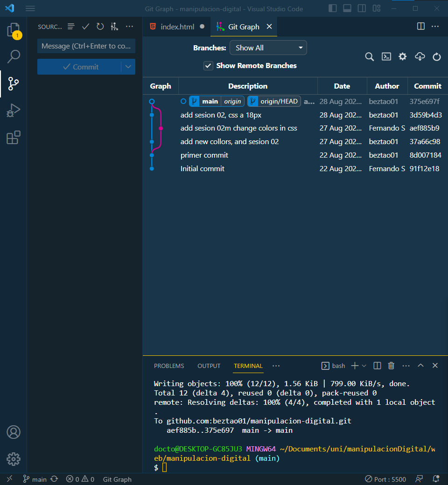Toggle Show Remote Branches checkbox
The image size is (448, 485).
click(208, 66)
